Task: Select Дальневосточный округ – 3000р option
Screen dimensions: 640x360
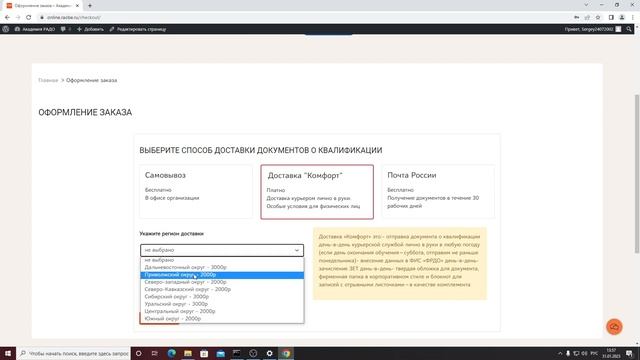Action: tap(222, 267)
